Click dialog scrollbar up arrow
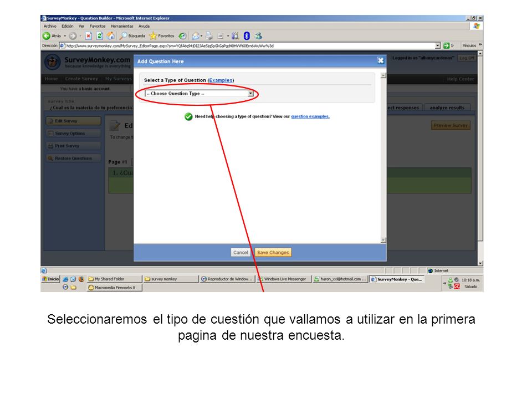 tap(383, 75)
